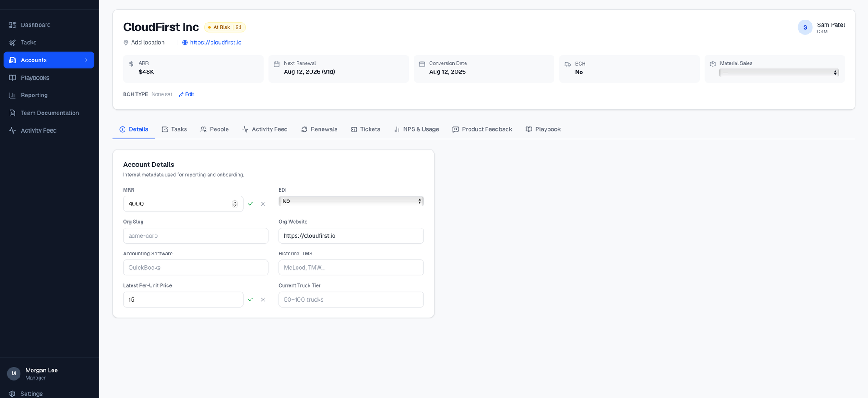Confirm MRR value with green checkmark
The image size is (868, 398).
coord(251,204)
